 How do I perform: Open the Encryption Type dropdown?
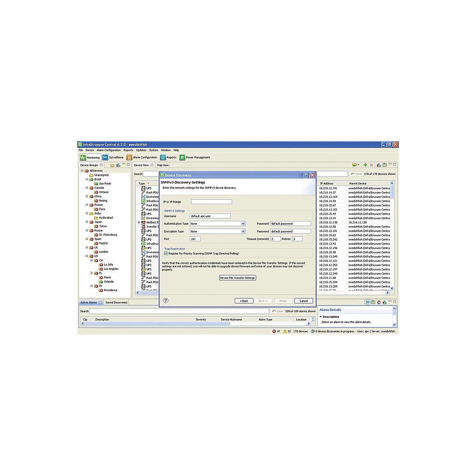[x=243, y=231]
